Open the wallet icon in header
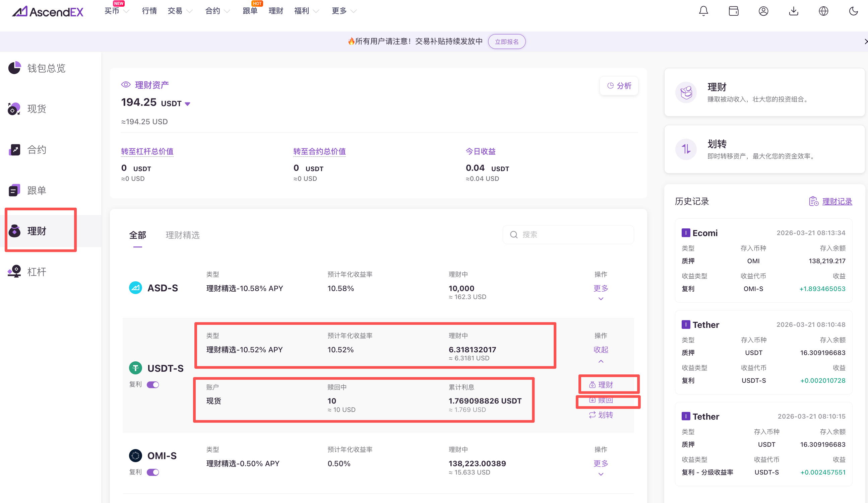 coord(733,11)
